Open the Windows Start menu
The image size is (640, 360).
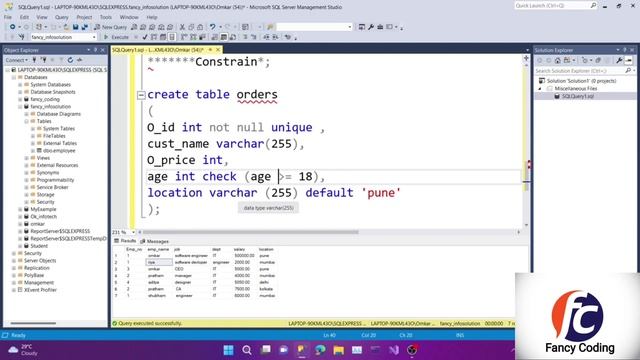229,350
